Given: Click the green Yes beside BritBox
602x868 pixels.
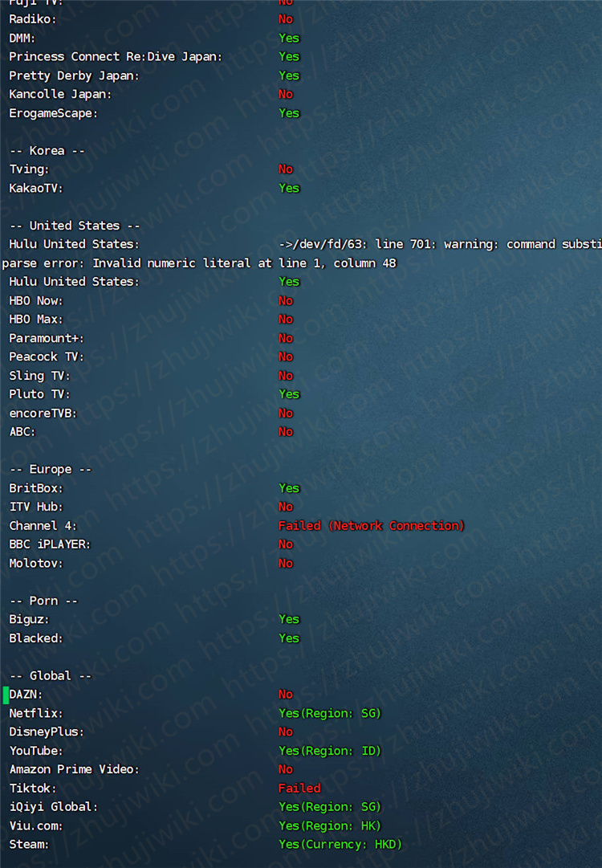Looking at the screenshot, I should point(289,489).
